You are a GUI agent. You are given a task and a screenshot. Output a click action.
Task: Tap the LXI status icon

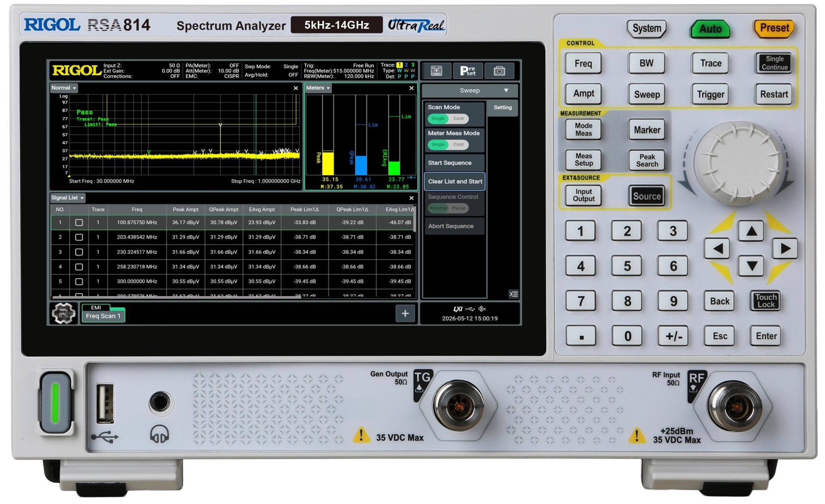tap(458, 309)
